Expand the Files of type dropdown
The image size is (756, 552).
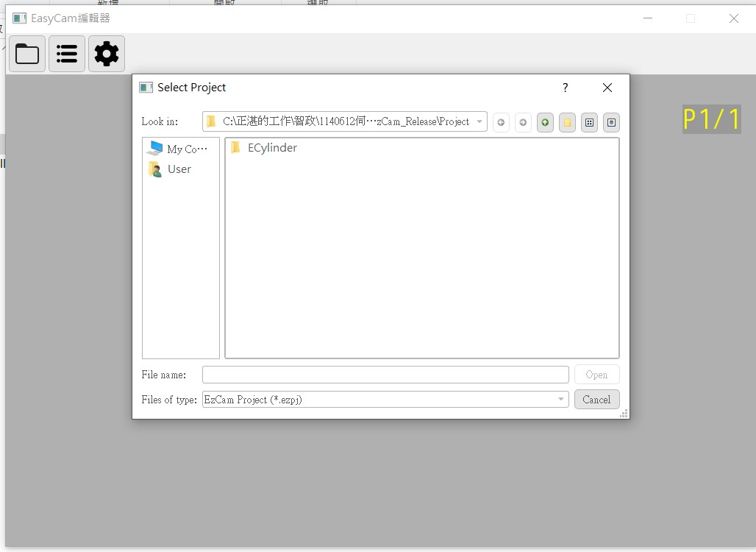pos(561,400)
